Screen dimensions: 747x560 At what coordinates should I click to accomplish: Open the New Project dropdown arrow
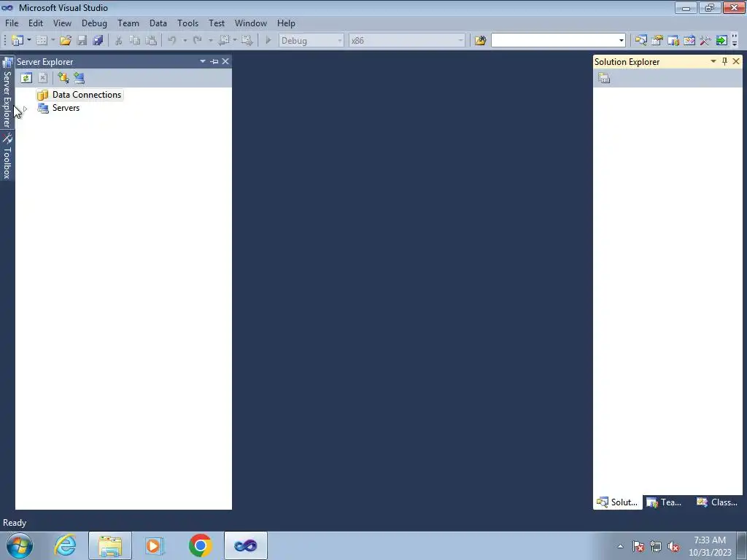[29, 41]
